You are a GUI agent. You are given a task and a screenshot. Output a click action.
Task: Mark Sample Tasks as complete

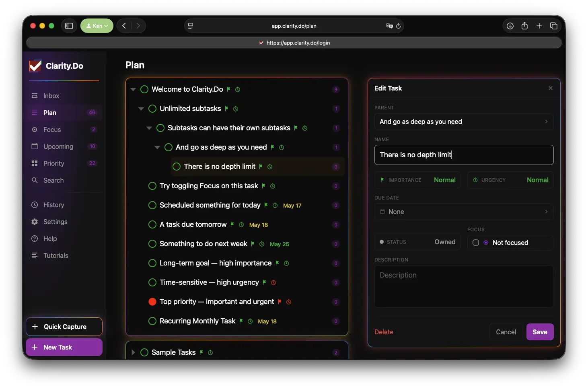[144, 352]
